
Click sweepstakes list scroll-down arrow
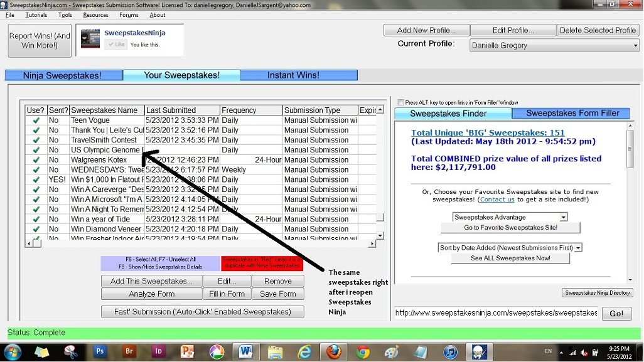[380, 235]
